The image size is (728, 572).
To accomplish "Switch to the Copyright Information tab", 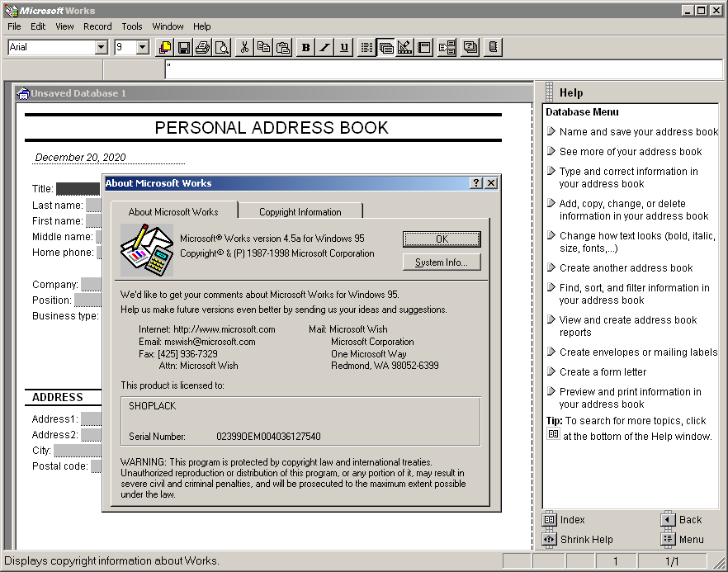I will [x=300, y=211].
